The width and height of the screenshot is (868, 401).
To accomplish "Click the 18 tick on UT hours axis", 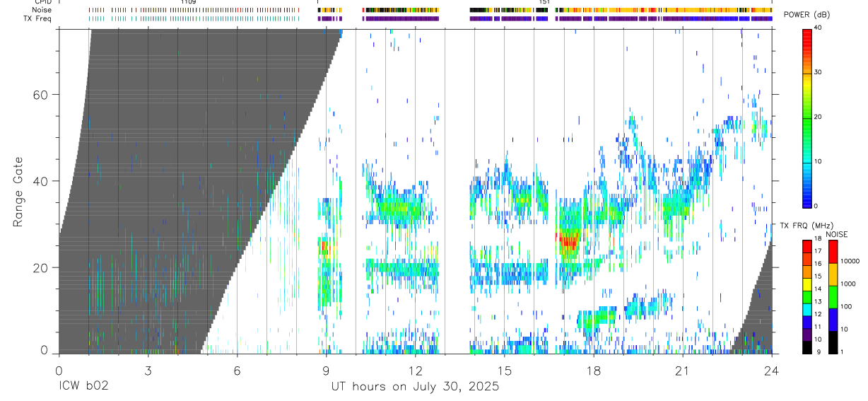I will (x=593, y=371).
